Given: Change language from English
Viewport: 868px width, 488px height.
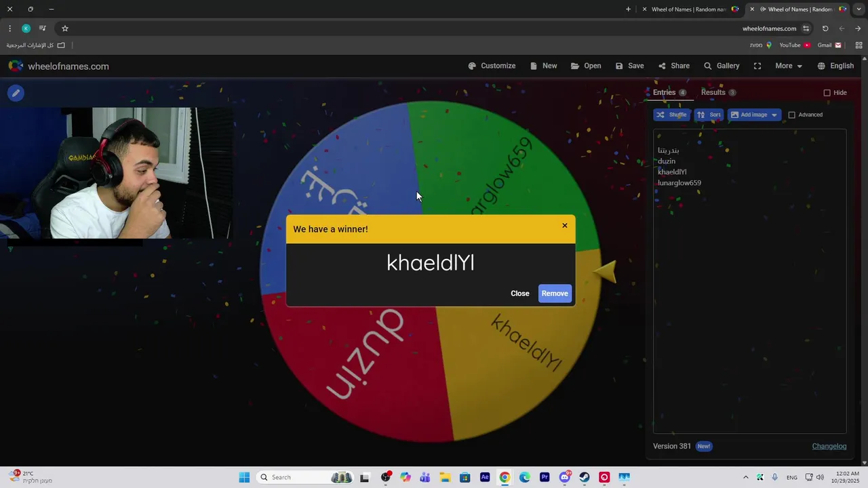Looking at the screenshot, I should [x=835, y=66].
